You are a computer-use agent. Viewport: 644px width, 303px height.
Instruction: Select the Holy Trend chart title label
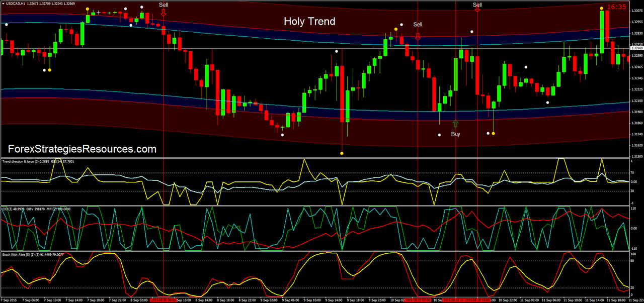pos(309,22)
